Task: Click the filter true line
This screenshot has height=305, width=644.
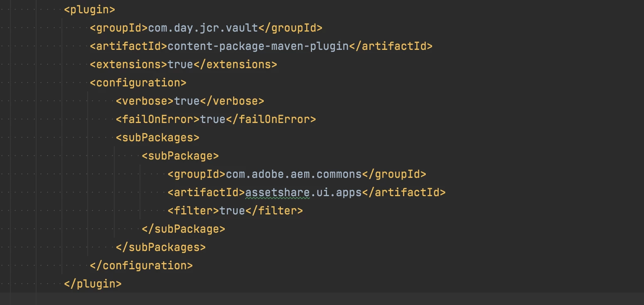Action: (x=235, y=211)
